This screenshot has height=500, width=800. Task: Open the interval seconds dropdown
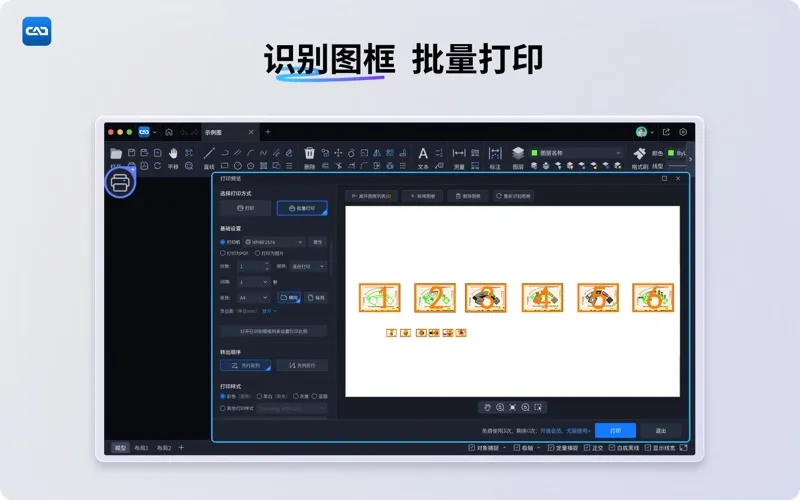[x=253, y=282]
